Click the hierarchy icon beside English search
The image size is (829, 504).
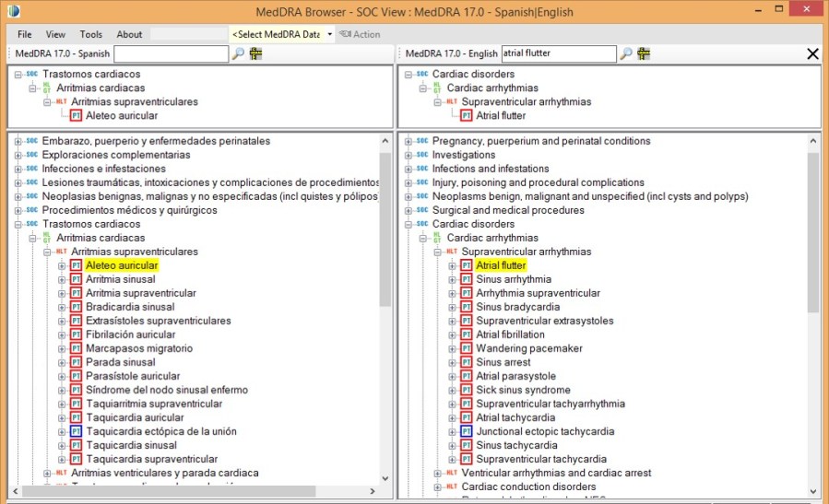coord(644,53)
